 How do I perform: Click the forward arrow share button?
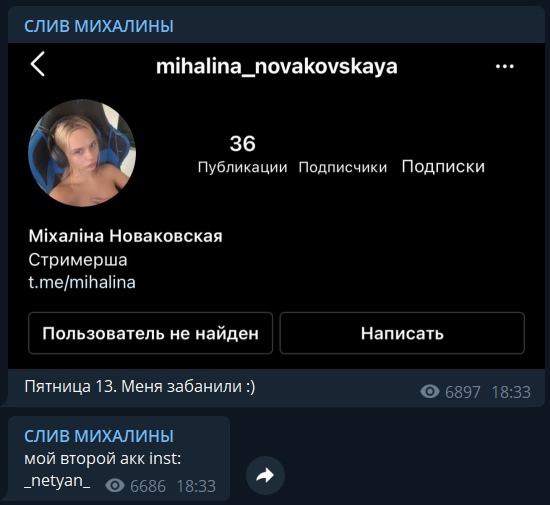[265, 476]
